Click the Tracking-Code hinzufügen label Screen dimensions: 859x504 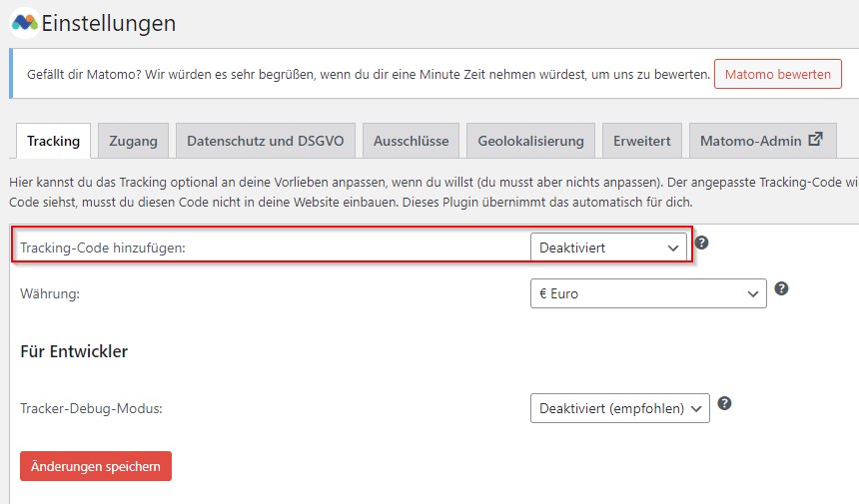click(x=103, y=248)
